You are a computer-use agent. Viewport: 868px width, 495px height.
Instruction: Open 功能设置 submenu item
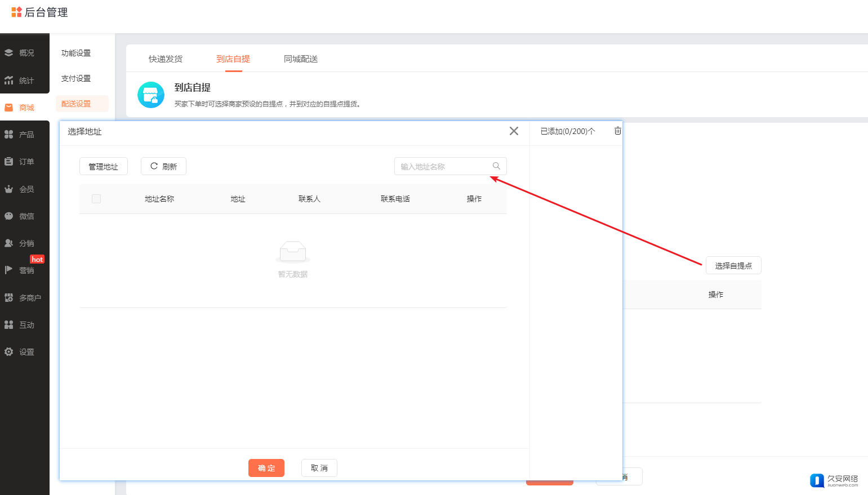click(x=76, y=53)
